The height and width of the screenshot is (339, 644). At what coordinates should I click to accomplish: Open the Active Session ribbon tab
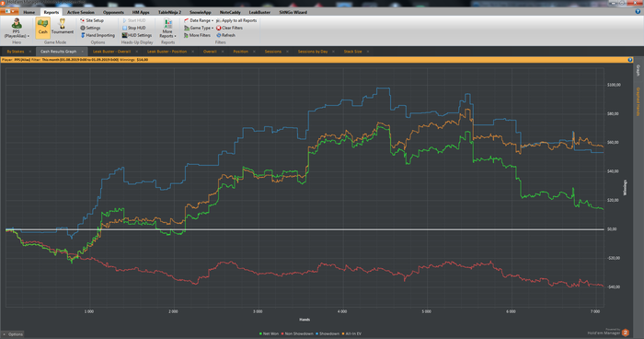81,12
